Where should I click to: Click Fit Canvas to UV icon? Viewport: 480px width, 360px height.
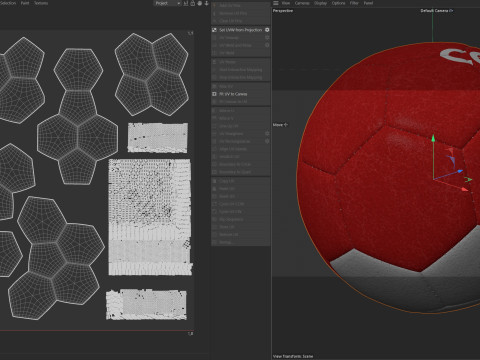tap(214, 102)
